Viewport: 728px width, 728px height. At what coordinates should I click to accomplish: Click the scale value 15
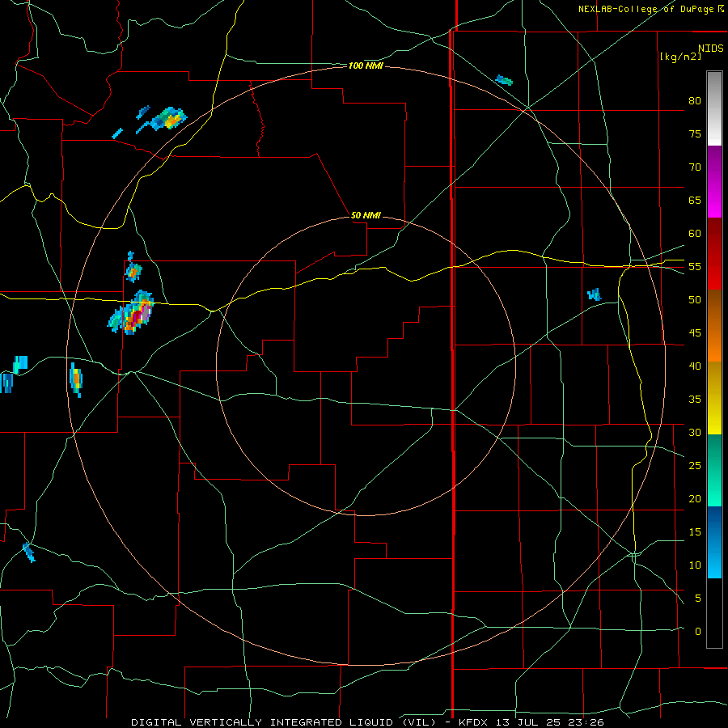pos(695,532)
